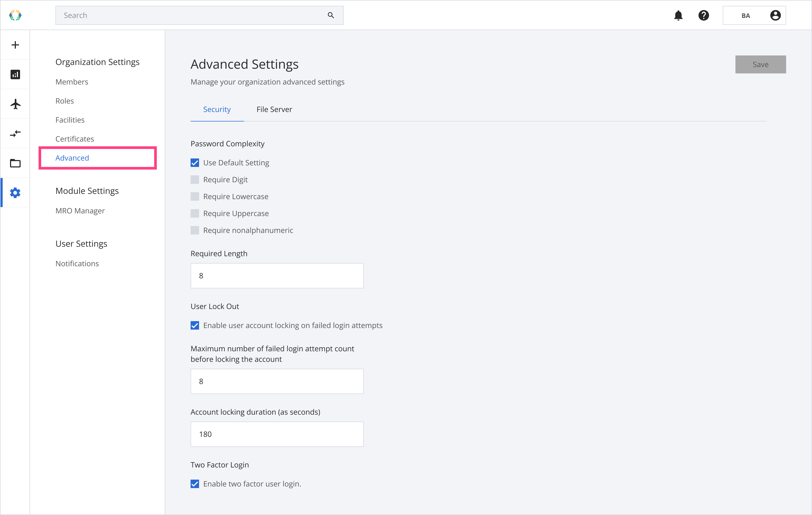
Task: Click the merge arrows icon in the sidebar
Action: pyautogui.click(x=15, y=134)
